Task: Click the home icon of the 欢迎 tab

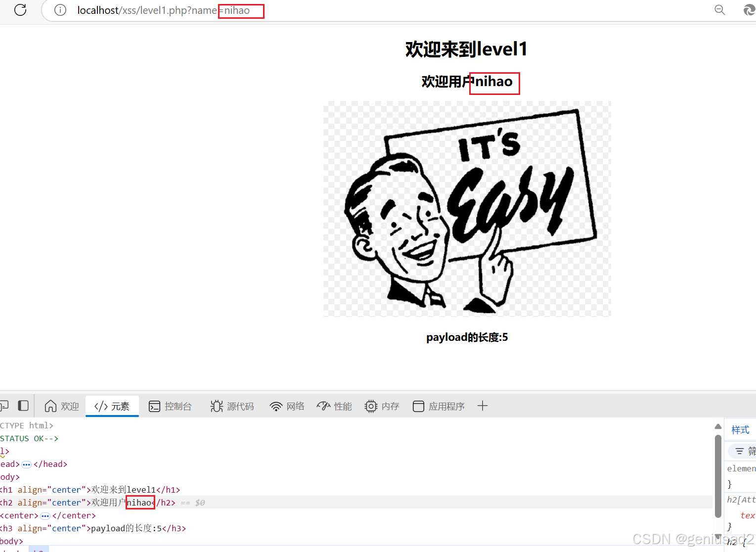Action: tap(50, 406)
